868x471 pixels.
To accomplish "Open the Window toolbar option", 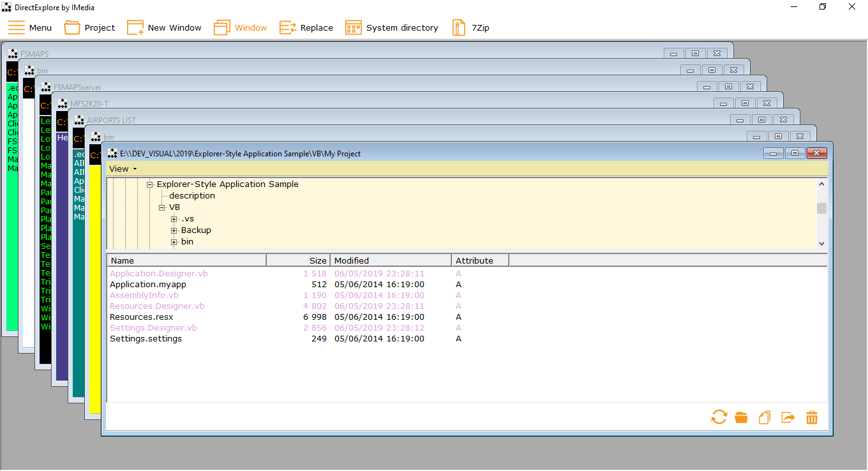I will tap(240, 27).
